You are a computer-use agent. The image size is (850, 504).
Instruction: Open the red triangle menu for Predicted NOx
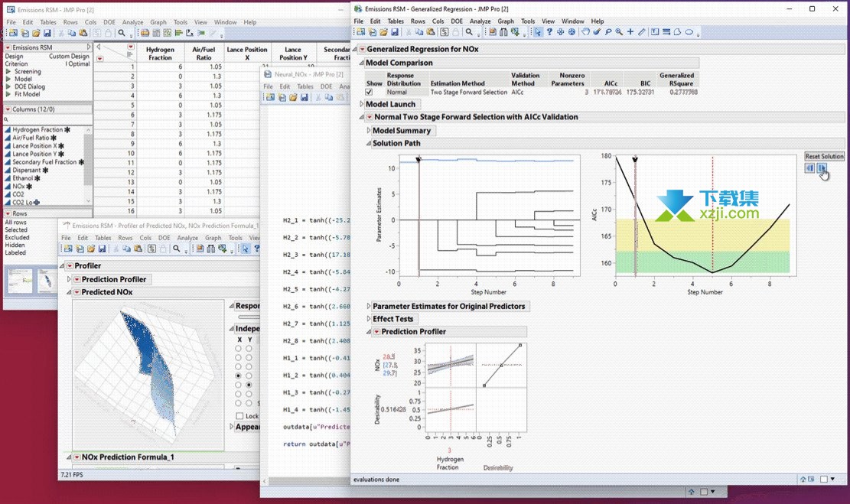pos(77,292)
